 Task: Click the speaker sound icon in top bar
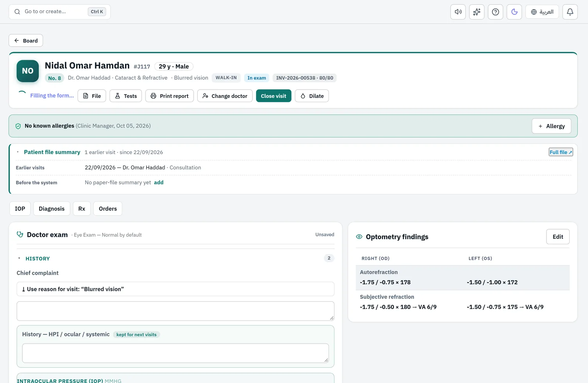click(458, 12)
